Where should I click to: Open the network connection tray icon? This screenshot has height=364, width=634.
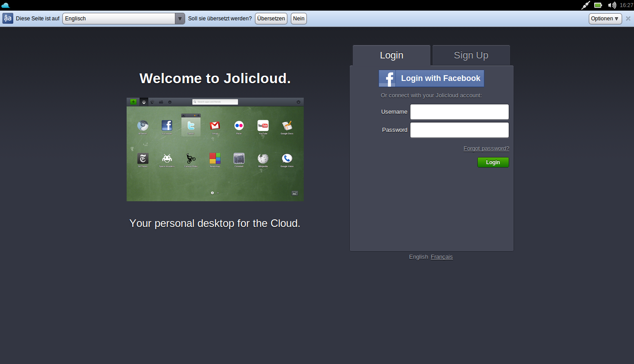point(586,5)
